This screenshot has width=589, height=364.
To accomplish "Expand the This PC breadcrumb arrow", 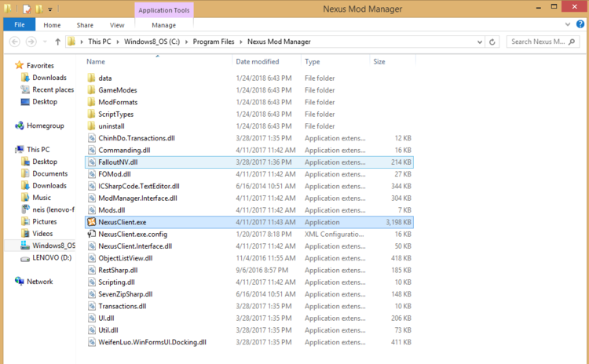I will [x=118, y=42].
